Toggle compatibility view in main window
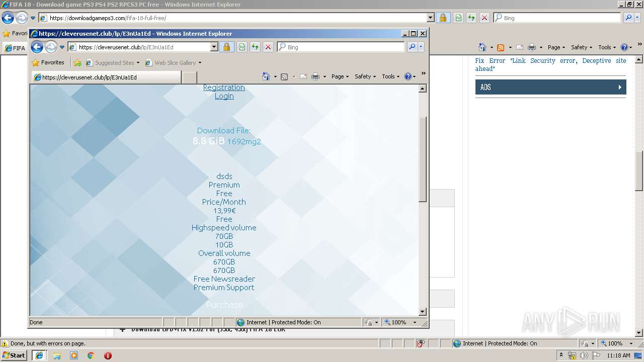The width and height of the screenshot is (644, 362). [458, 18]
